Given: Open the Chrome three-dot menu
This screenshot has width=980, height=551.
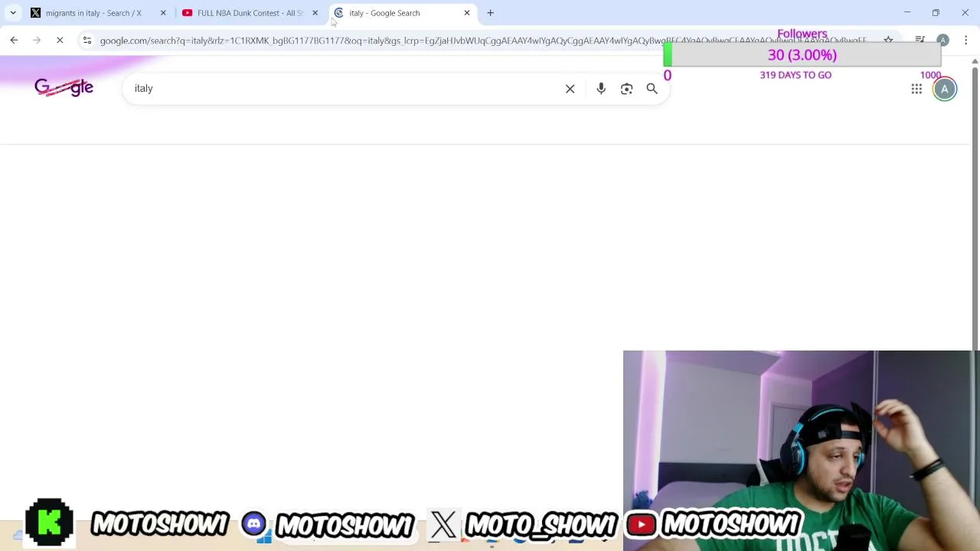Looking at the screenshot, I should tap(966, 40).
